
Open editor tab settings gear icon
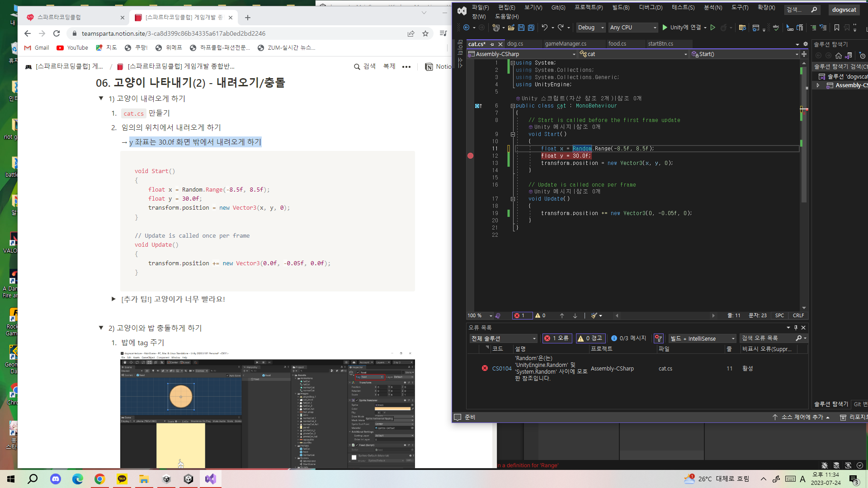coord(806,44)
